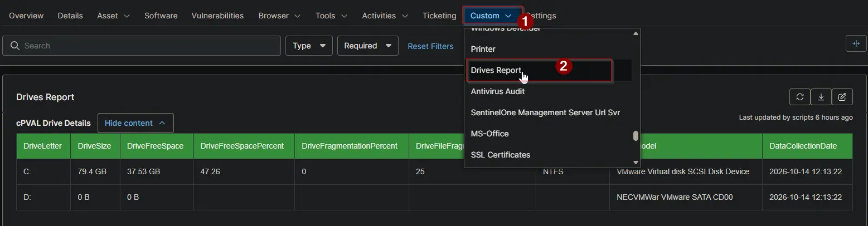Click the collapse columns icon at far right

coord(856,45)
